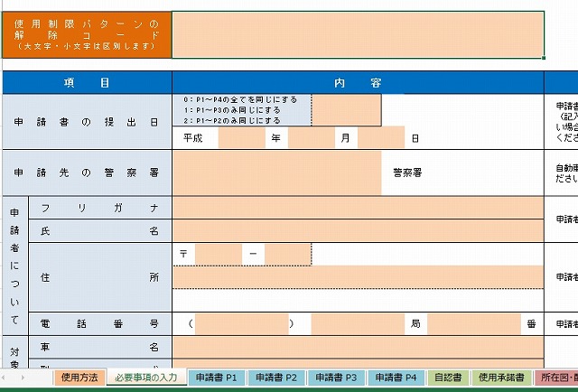Select the 氏名 name input field
This screenshot has height=392, width=578.
(358, 231)
